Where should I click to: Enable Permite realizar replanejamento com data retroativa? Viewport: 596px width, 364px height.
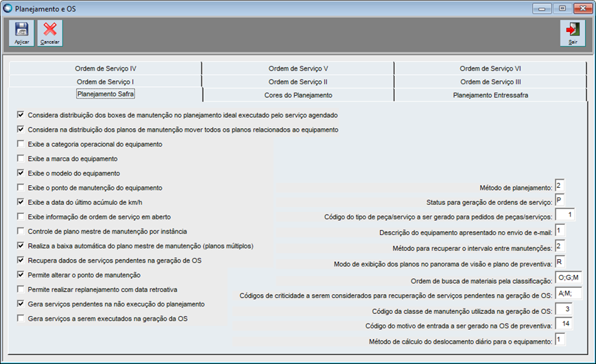tap(21, 289)
